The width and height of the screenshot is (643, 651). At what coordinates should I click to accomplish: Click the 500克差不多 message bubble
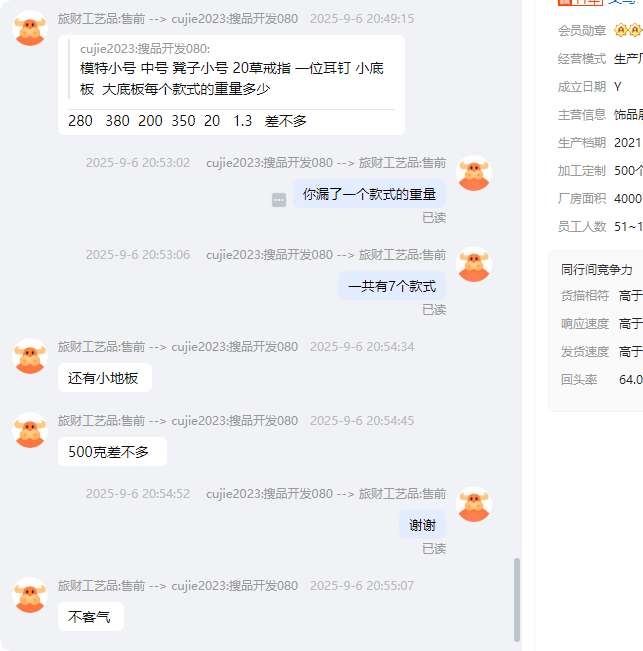point(112,452)
